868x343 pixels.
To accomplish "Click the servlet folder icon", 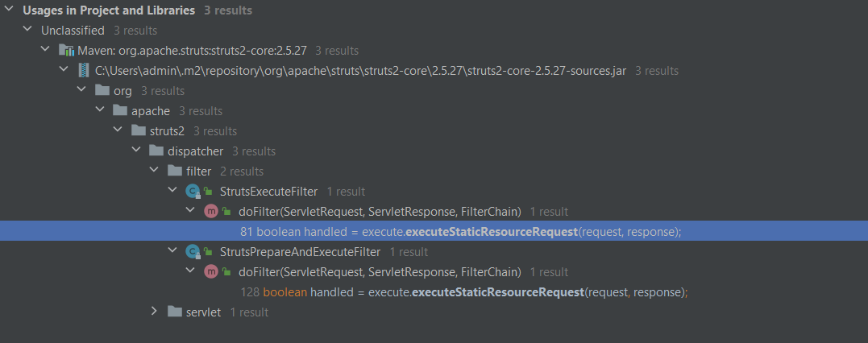I will click(x=174, y=312).
